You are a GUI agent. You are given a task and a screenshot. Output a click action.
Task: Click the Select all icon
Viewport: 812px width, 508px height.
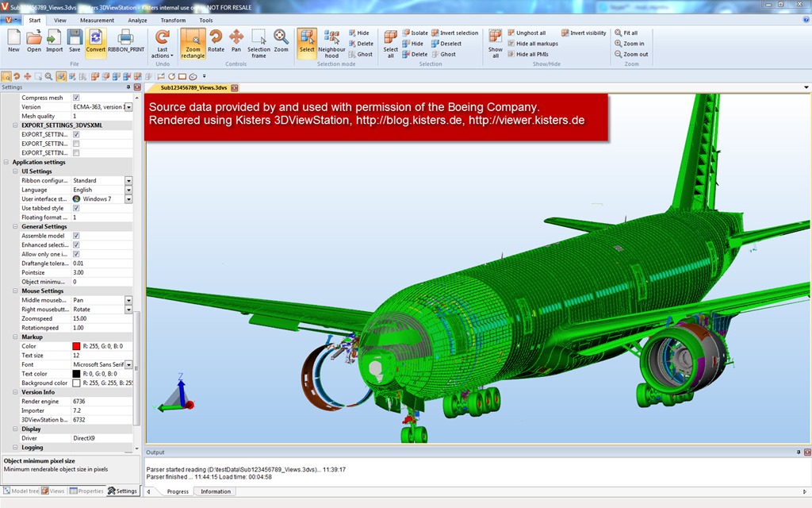tap(390, 44)
